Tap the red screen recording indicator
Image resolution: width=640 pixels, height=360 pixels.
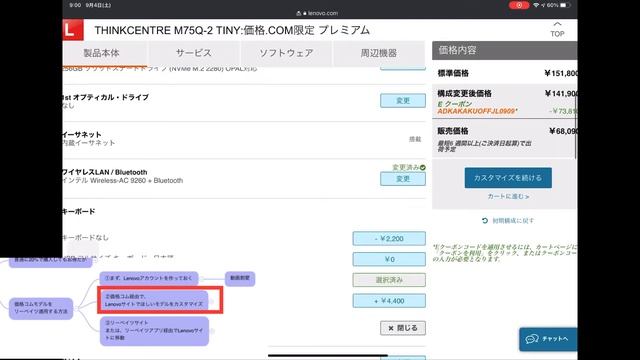[519, 5]
